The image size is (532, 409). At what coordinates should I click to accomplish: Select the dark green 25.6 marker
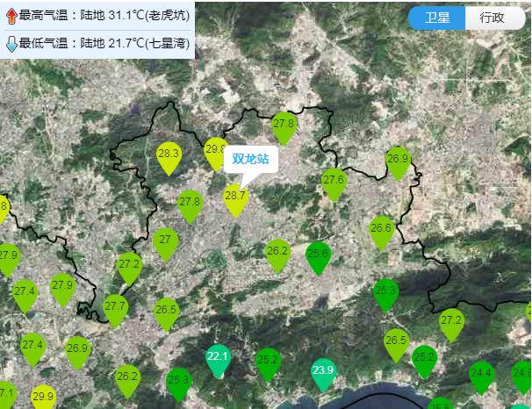coord(319,256)
